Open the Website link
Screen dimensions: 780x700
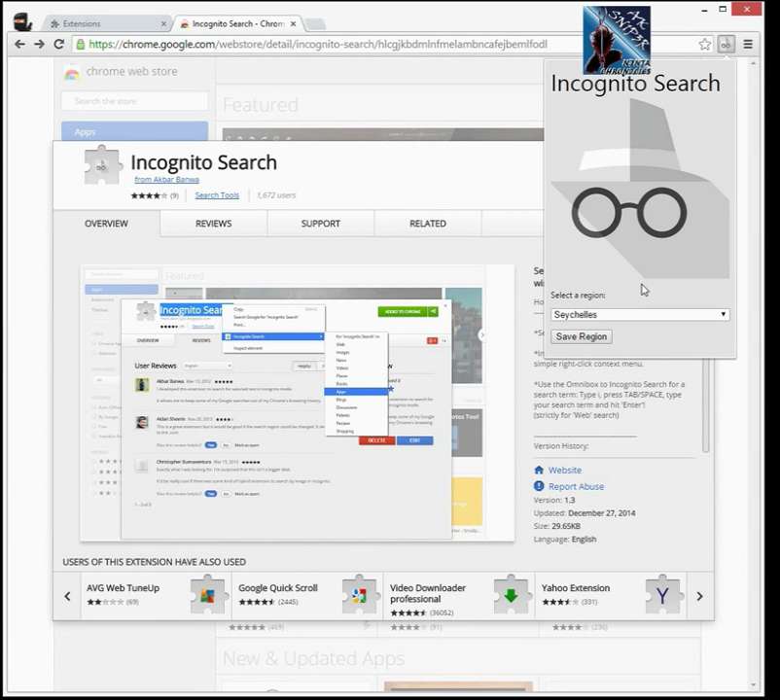click(x=565, y=471)
